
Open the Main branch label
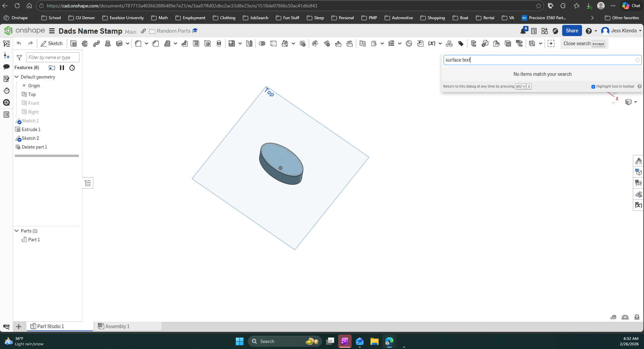pos(131,32)
